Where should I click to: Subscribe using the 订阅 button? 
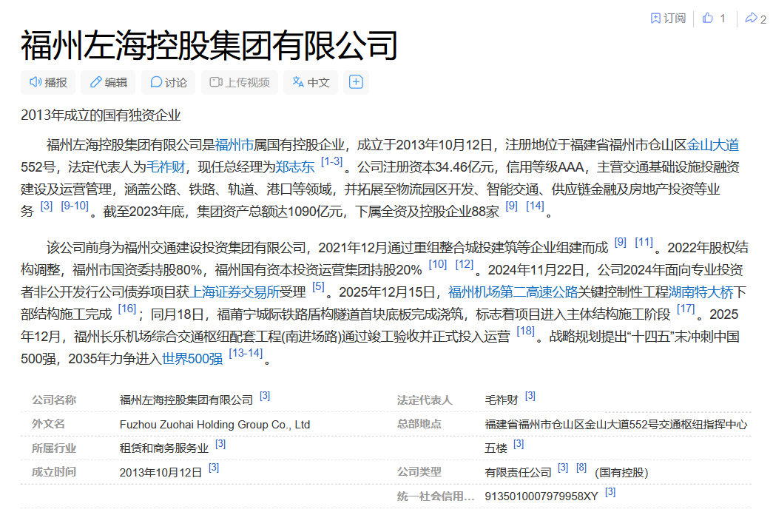pyautogui.click(x=668, y=18)
